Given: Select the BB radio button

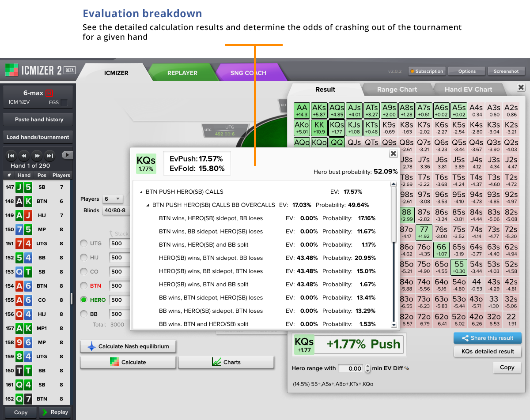Looking at the screenshot, I should coord(83,314).
